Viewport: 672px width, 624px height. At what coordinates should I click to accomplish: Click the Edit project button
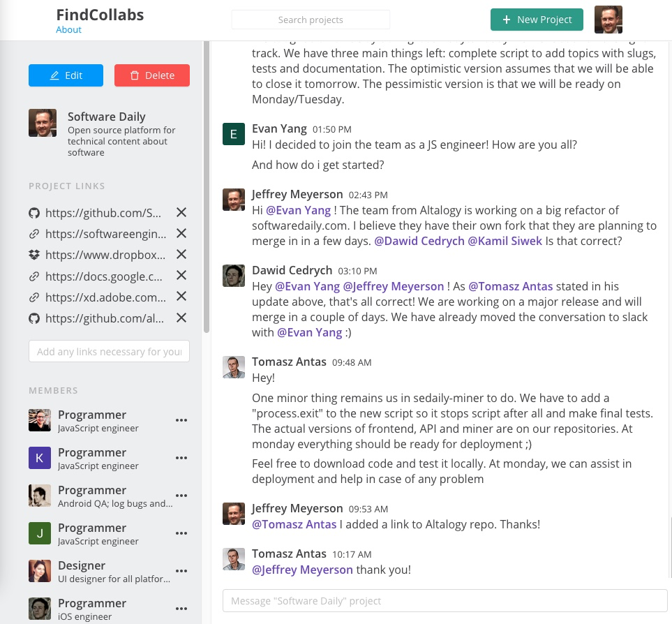tap(66, 75)
